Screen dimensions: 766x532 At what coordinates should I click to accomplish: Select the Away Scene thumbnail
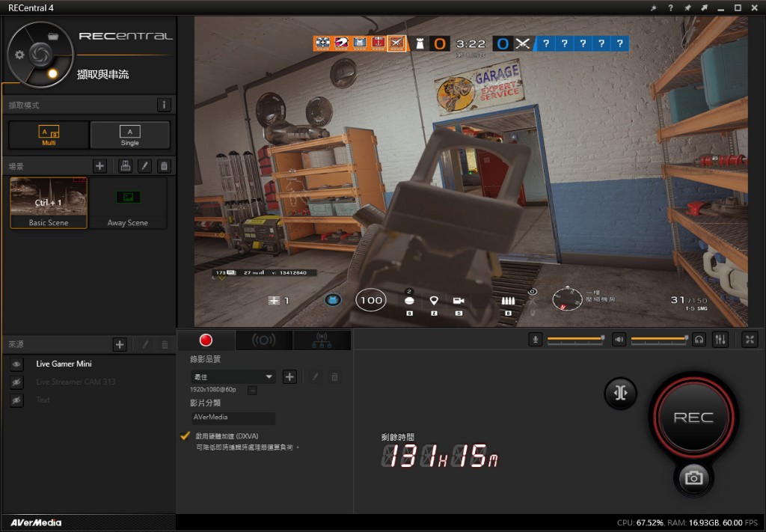click(x=128, y=203)
